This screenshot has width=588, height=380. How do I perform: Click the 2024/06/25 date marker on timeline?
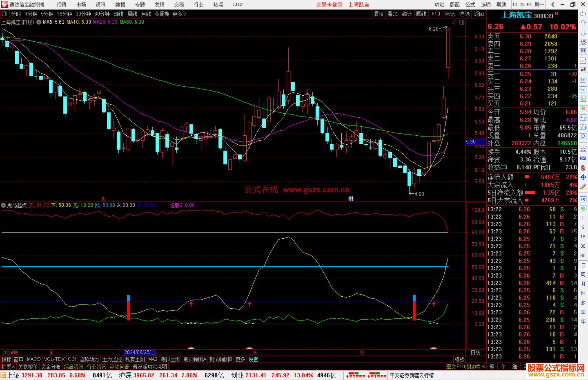[140, 352]
